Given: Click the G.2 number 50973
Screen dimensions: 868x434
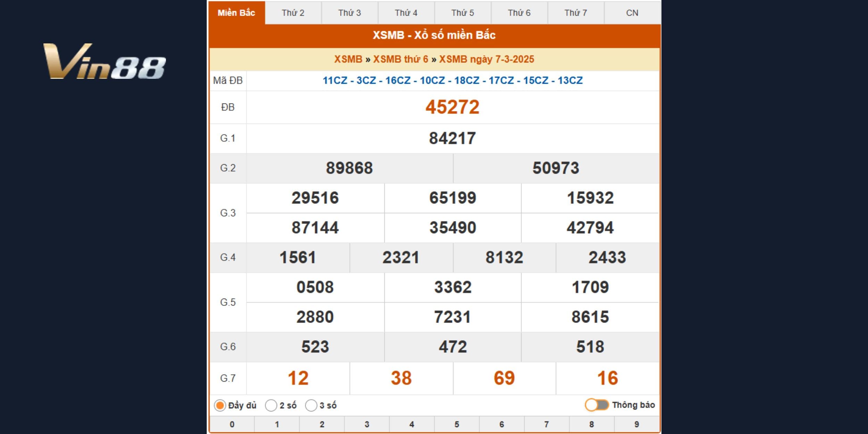Looking at the screenshot, I should (556, 168).
